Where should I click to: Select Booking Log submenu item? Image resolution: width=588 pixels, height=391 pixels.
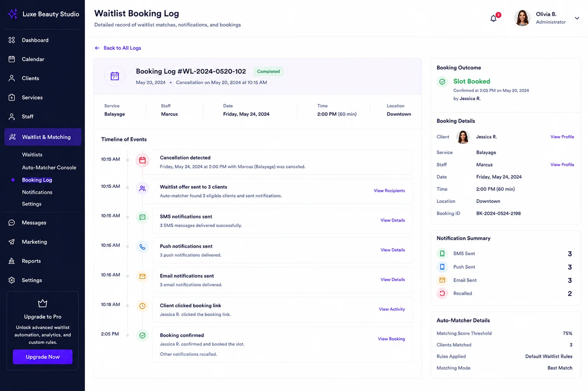37,180
